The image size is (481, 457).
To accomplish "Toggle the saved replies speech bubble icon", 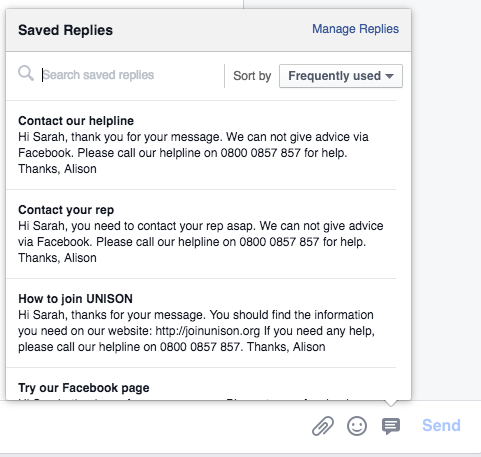I will click(391, 426).
